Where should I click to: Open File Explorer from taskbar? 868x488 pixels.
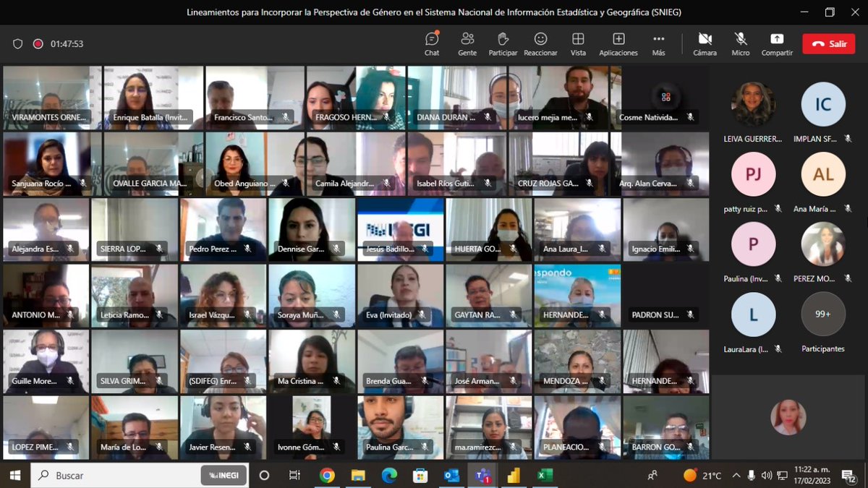click(358, 475)
